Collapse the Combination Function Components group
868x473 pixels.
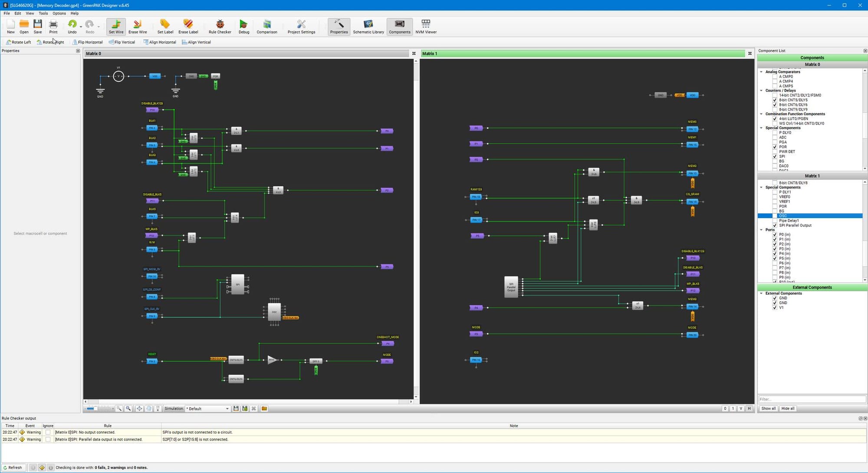[761, 114]
